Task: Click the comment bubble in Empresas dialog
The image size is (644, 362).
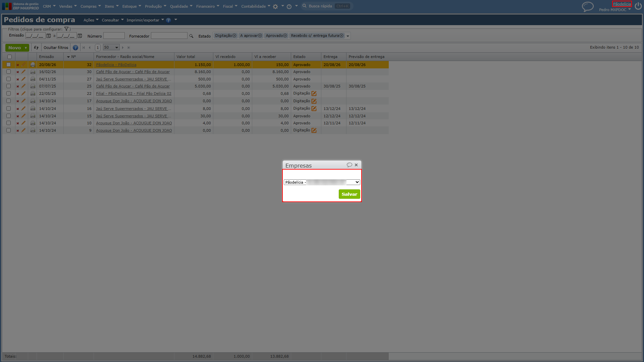Action: (349, 165)
